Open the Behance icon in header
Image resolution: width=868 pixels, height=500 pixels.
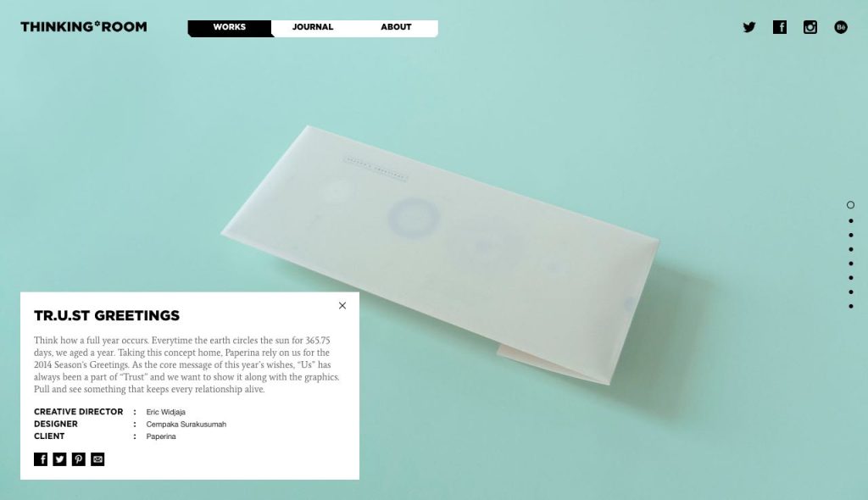click(840, 27)
